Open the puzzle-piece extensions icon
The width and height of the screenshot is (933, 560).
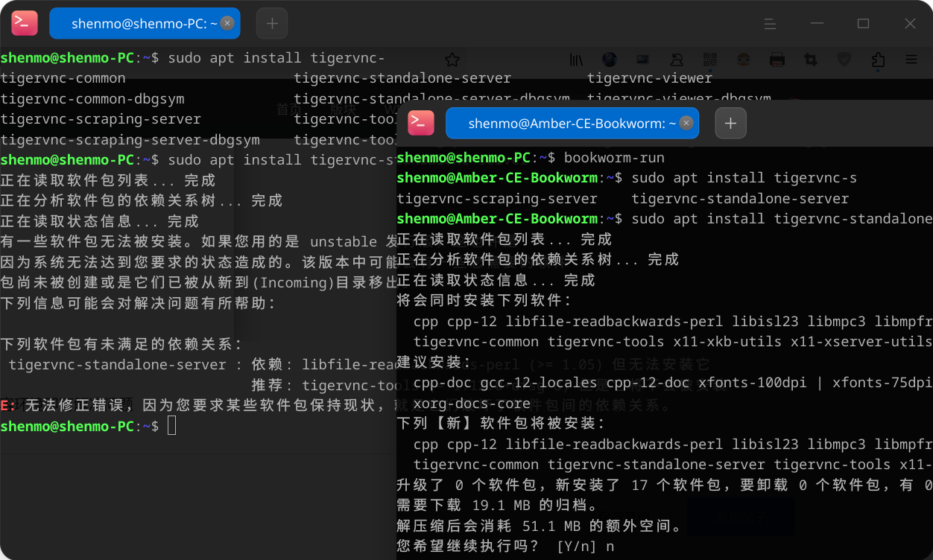click(x=878, y=60)
